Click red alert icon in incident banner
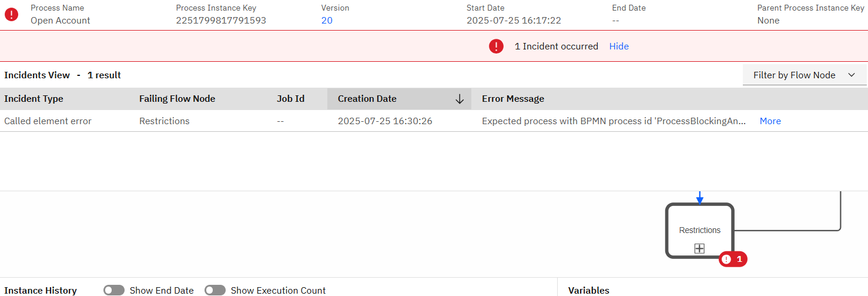 pos(497,46)
